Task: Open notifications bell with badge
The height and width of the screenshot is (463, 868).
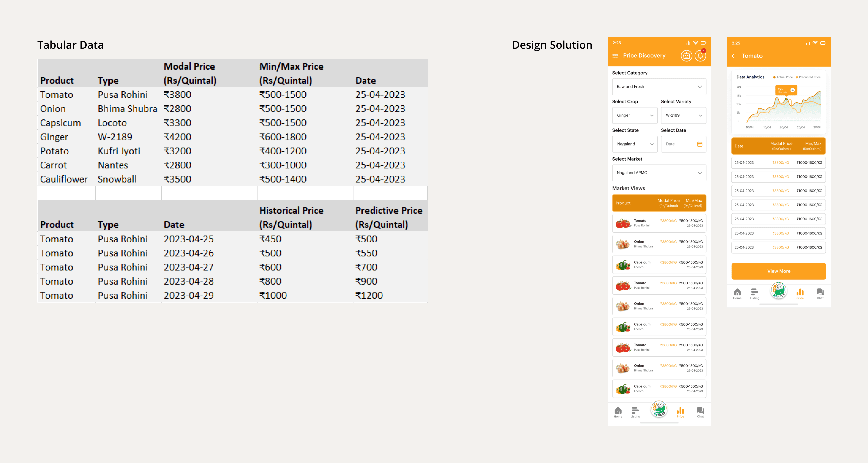Action: 700,56
